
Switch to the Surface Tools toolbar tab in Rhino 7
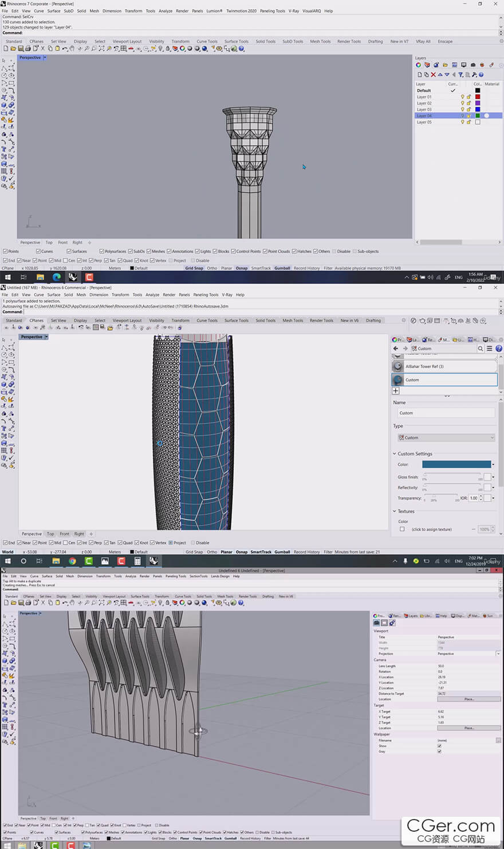coord(236,41)
